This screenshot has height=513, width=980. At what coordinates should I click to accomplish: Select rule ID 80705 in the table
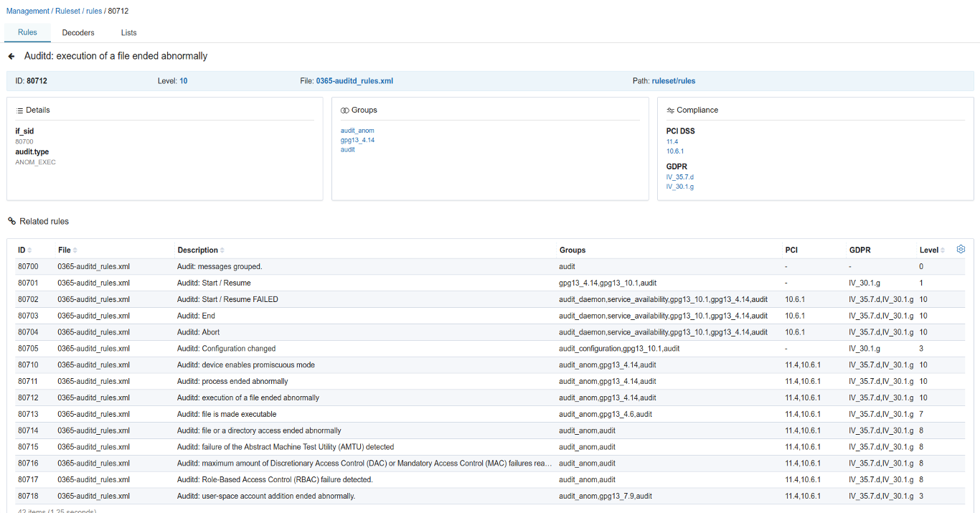28,349
